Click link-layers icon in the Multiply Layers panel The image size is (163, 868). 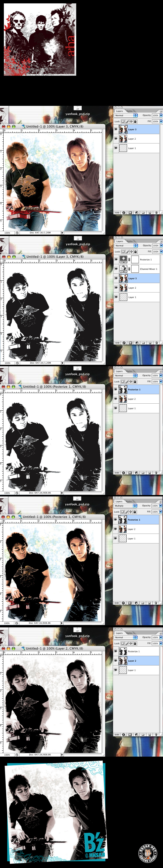point(117,603)
